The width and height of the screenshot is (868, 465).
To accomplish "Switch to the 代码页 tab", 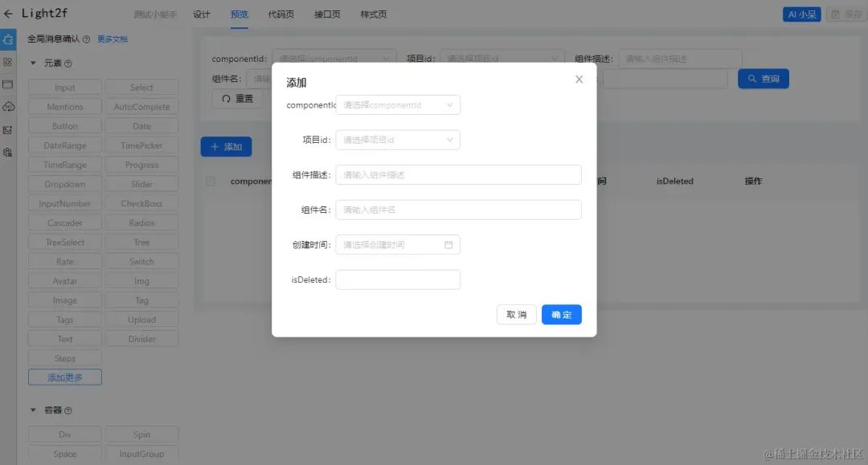I will [x=280, y=14].
